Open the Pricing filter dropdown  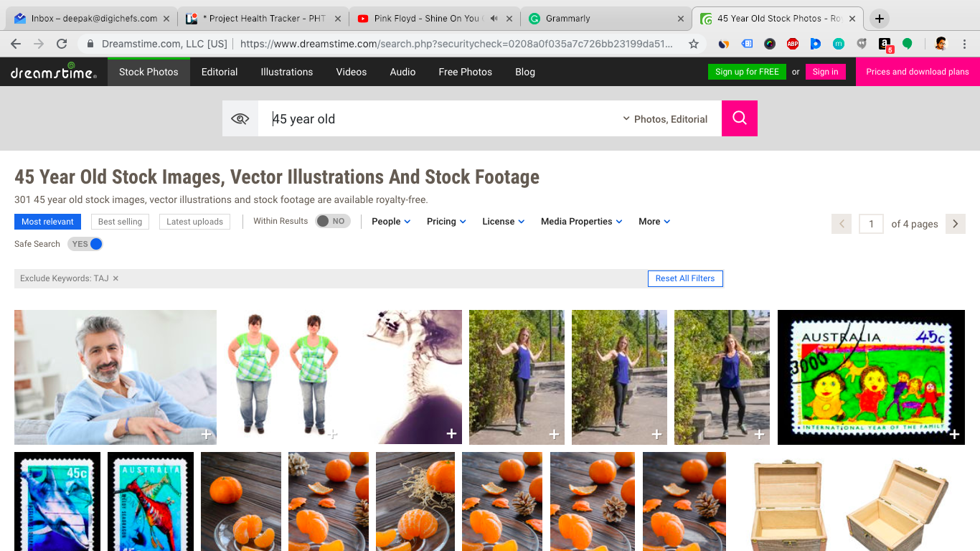point(446,222)
